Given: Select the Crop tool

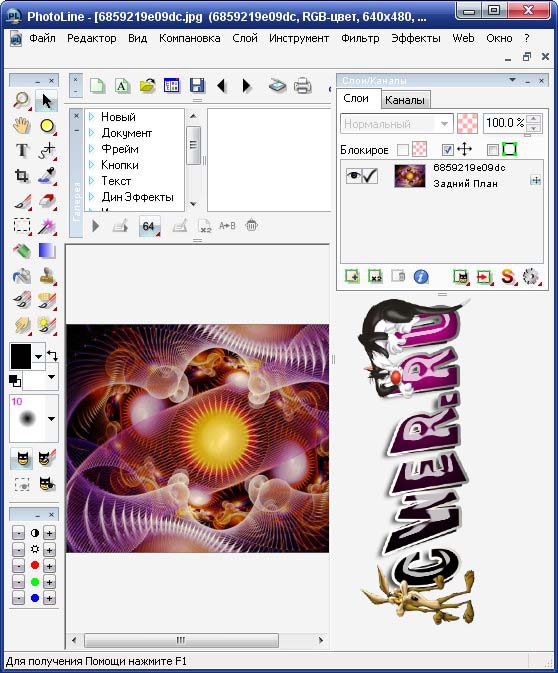Looking at the screenshot, I should [x=21, y=175].
